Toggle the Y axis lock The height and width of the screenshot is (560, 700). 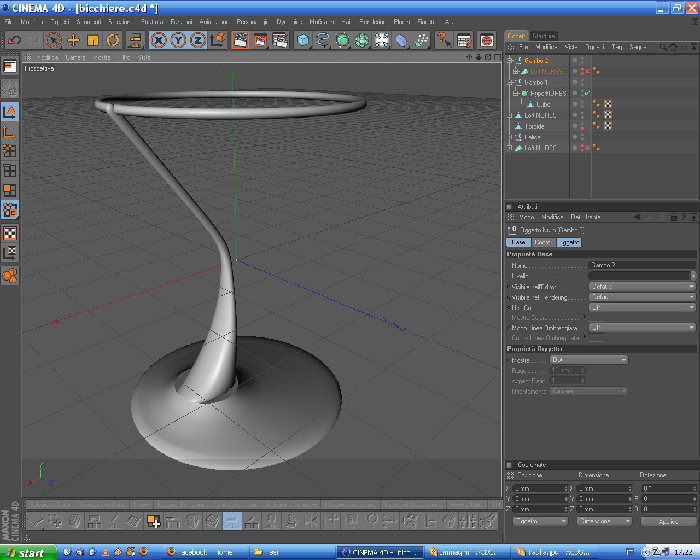pyautogui.click(x=178, y=41)
